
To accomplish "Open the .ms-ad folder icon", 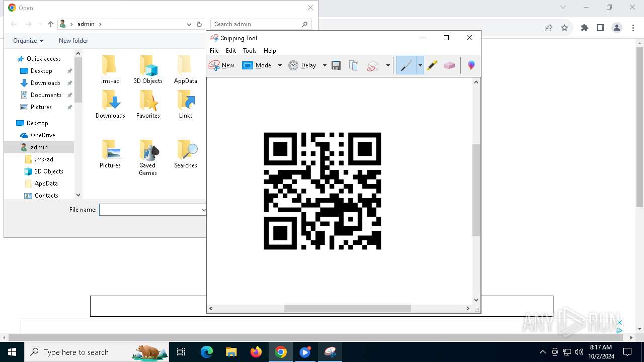I will (x=110, y=69).
